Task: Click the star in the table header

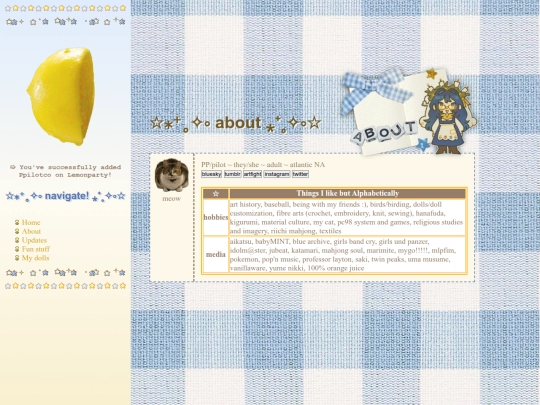Action: coord(216,194)
